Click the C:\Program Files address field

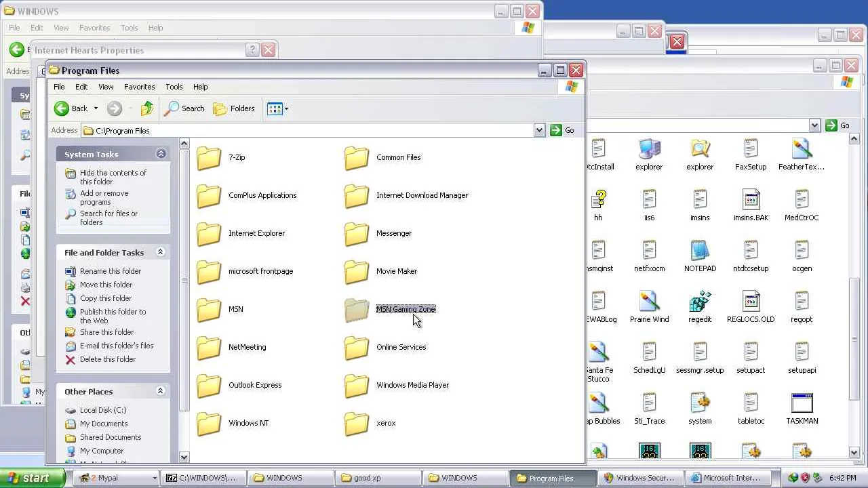313,130
